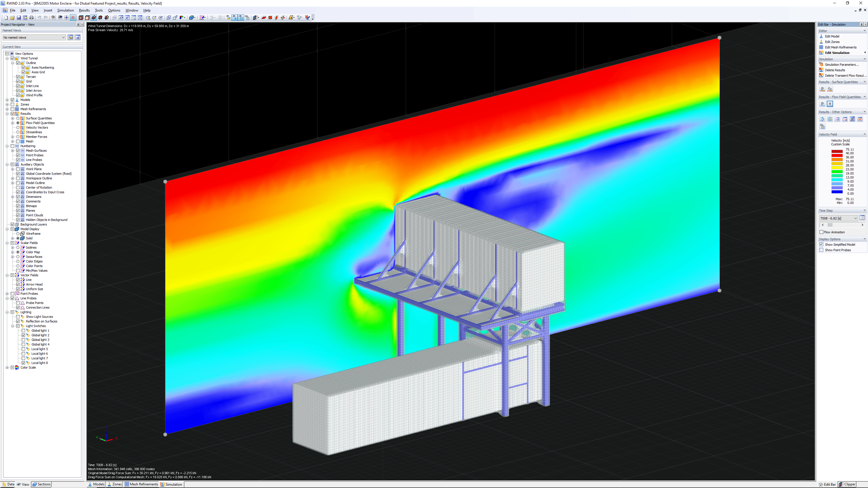The image size is (868, 488).
Task: Generate the Word report from Results - Other Options
Action: pos(860,119)
